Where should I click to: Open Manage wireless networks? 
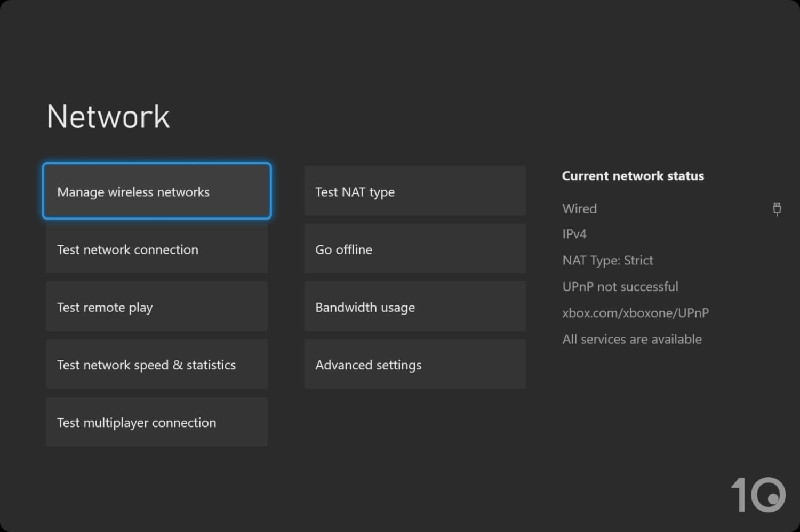(157, 191)
